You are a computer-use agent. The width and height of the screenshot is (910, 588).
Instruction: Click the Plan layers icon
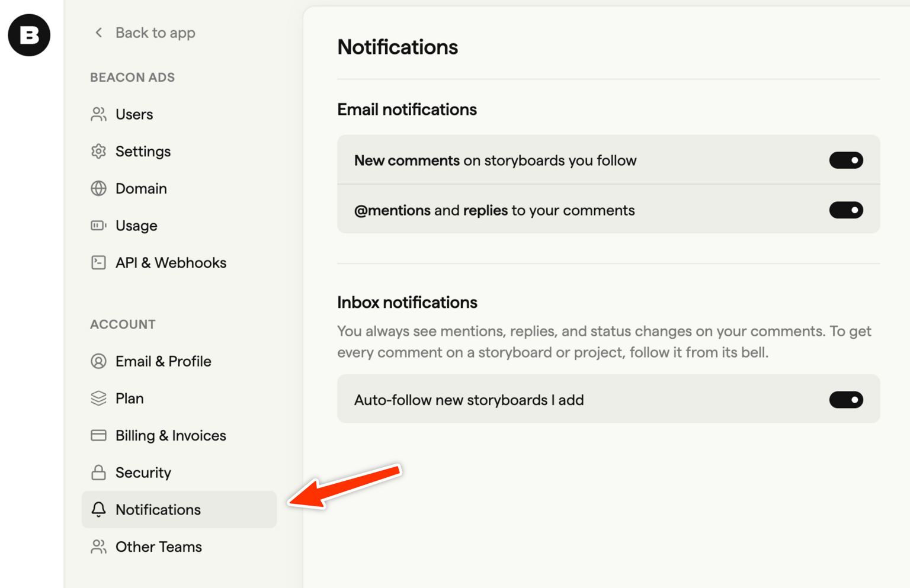tap(98, 399)
